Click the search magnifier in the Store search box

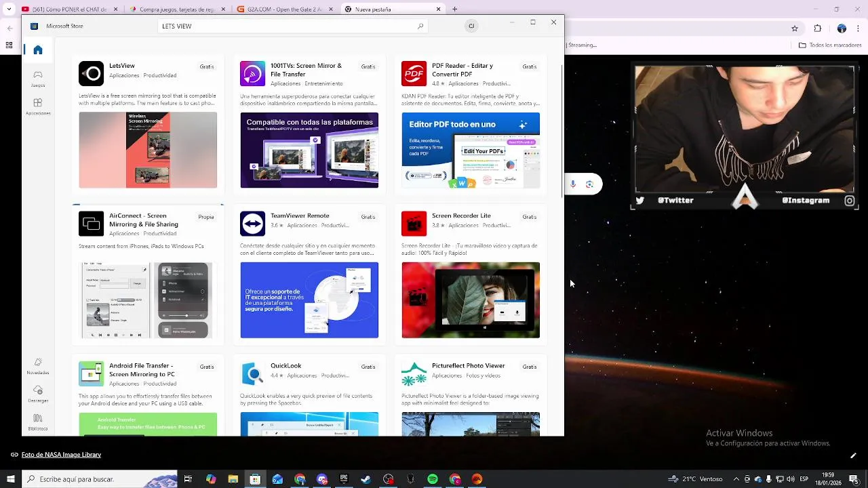click(420, 26)
